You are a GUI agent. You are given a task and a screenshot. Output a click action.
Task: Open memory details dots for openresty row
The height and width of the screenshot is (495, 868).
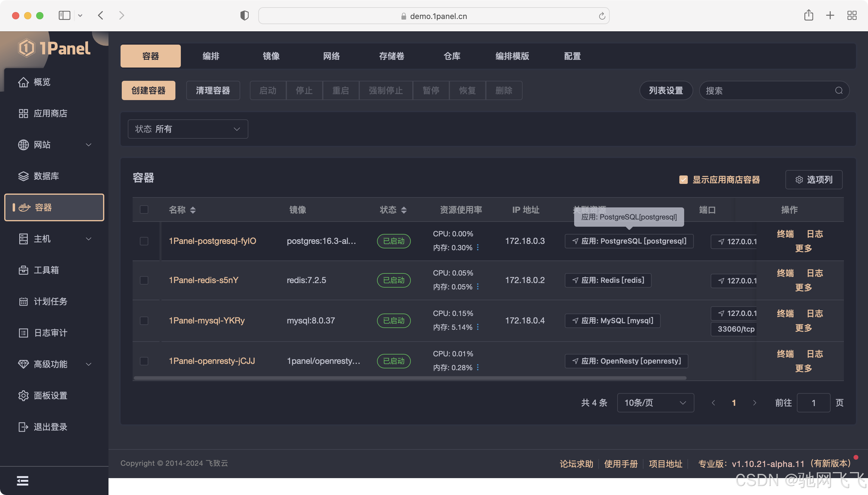477,367
